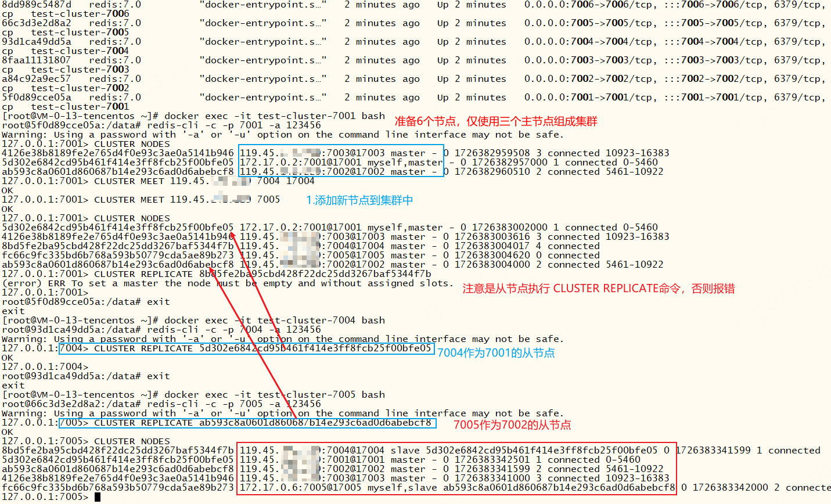Click the CLUSTER REPLICATE 8bd5fe2ba95c command at the 7001 prompt
Viewport: 831px width, 504px height.
click(263, 274)
